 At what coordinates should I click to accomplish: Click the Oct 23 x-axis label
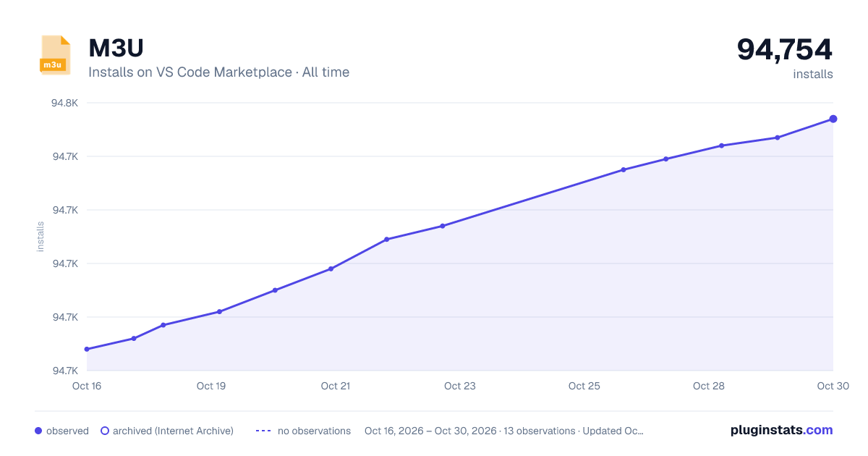click(x=460, y=386)
